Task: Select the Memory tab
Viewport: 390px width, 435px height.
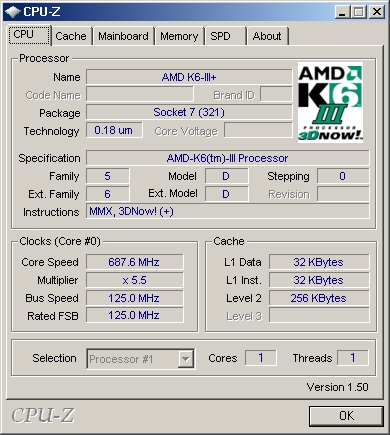Action: [x=179, y=36]
